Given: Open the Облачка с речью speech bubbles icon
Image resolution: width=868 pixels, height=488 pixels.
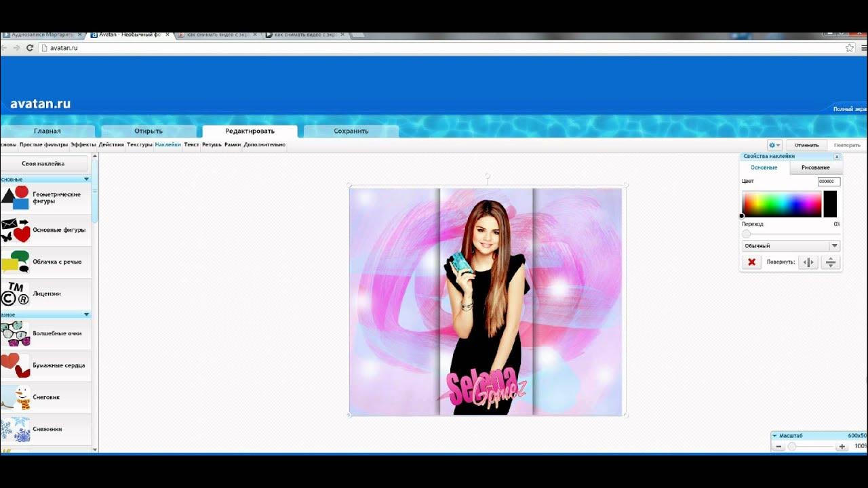Looking at the screenshot, I should [15, 262].
